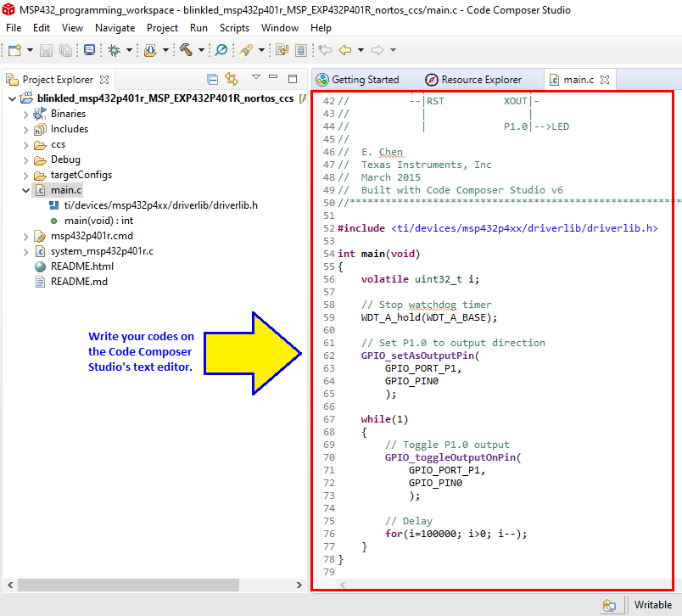Collapse All items in Project Explorer
The height and width of the screenshot is (616, 682).
pos(212,78)
